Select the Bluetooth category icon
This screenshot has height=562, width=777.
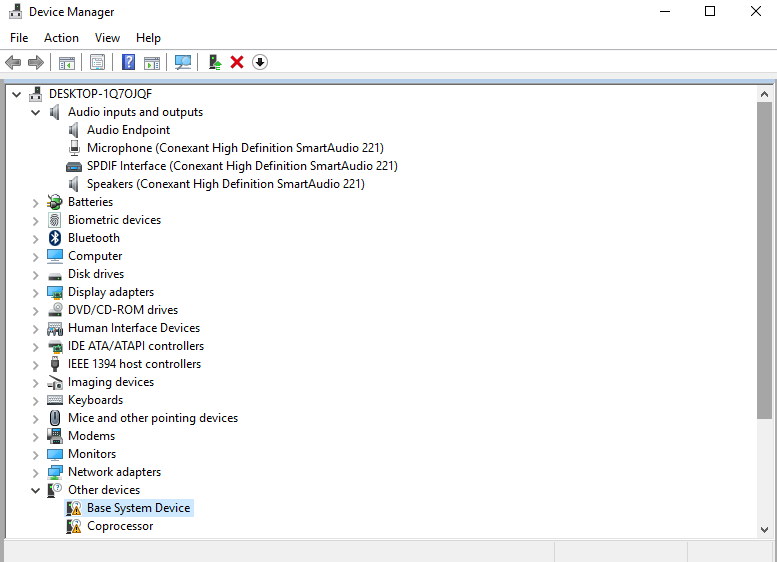55,238
